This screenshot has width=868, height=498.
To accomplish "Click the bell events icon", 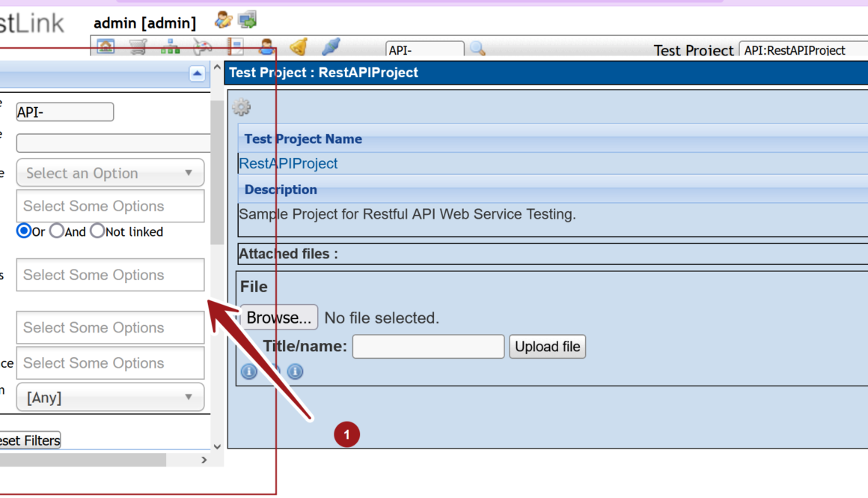I will [x=298, y=47].
